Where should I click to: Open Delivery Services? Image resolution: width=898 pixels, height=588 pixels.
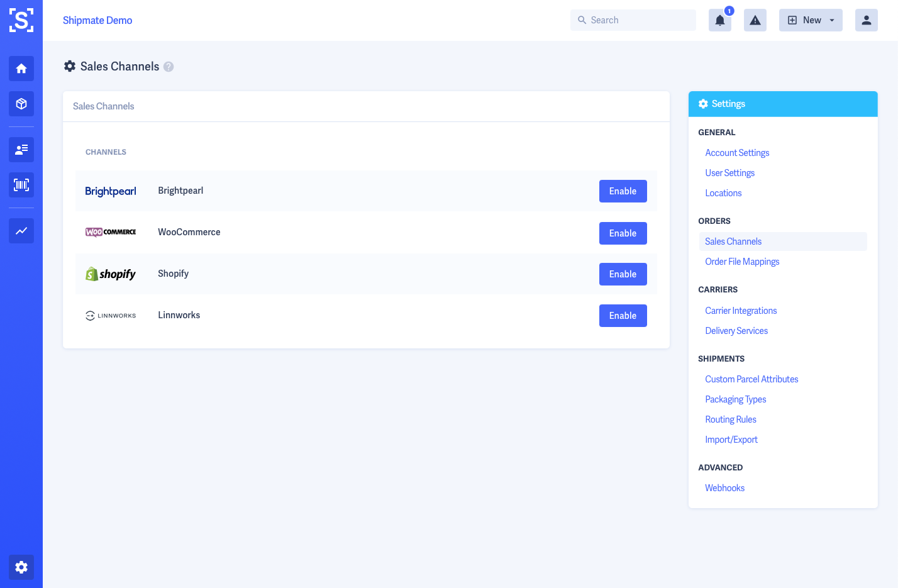(x=736, y=331)
